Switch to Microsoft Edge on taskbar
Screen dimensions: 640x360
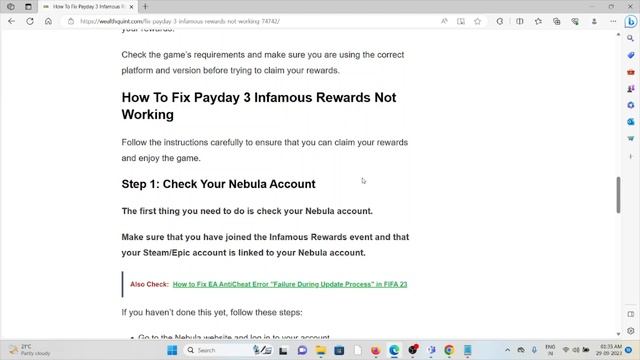[x=394, y=350]
